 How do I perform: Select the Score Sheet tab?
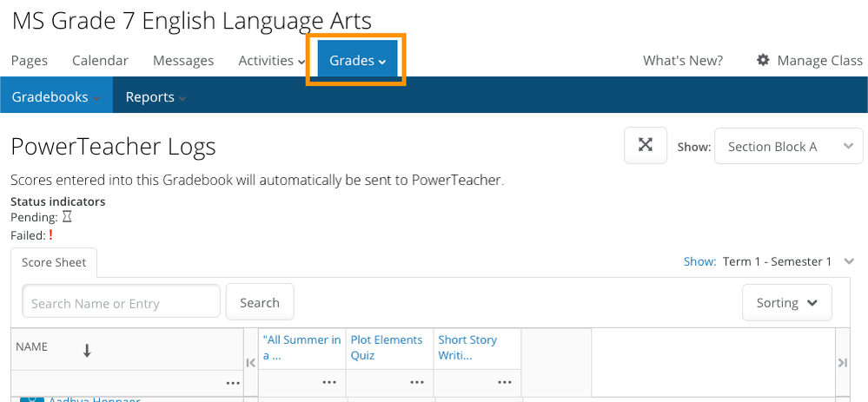pyautogui.click(x=54, y=262)
